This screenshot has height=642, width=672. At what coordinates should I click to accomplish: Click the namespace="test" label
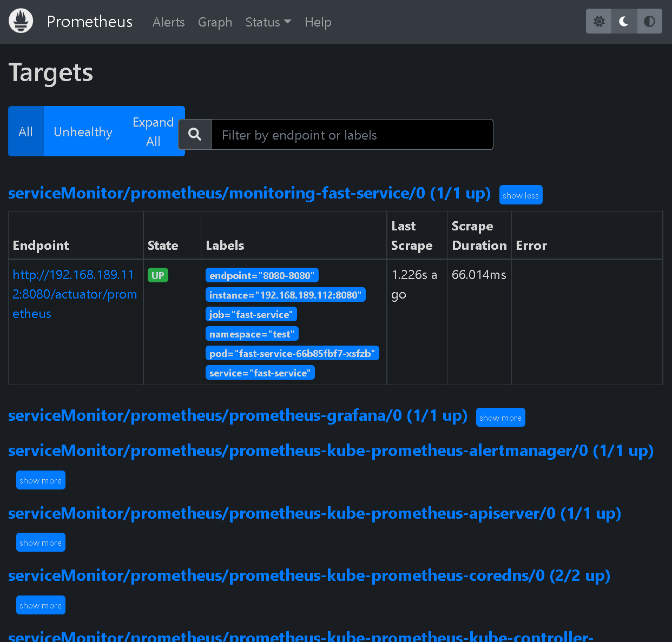pyautogui.click(x=252, y=334)
